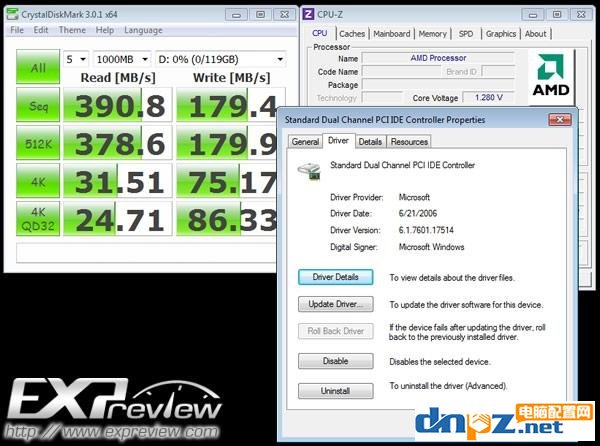The height and width of the screenshot is (446, 600).
Task: Switch to the Graphics tab in CPU-Z
Action: pyautogui.click(x=501, y=34)
